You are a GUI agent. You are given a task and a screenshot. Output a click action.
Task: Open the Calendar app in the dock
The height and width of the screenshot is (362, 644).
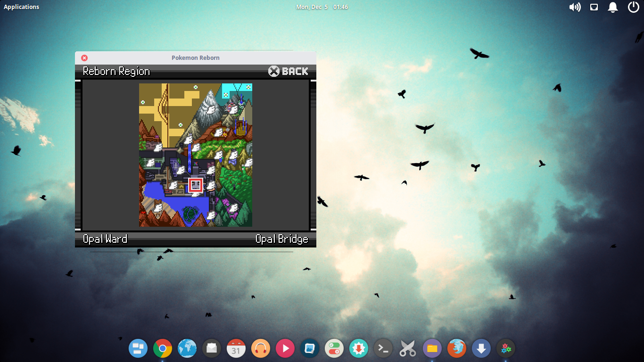click(x=236, y=349)
